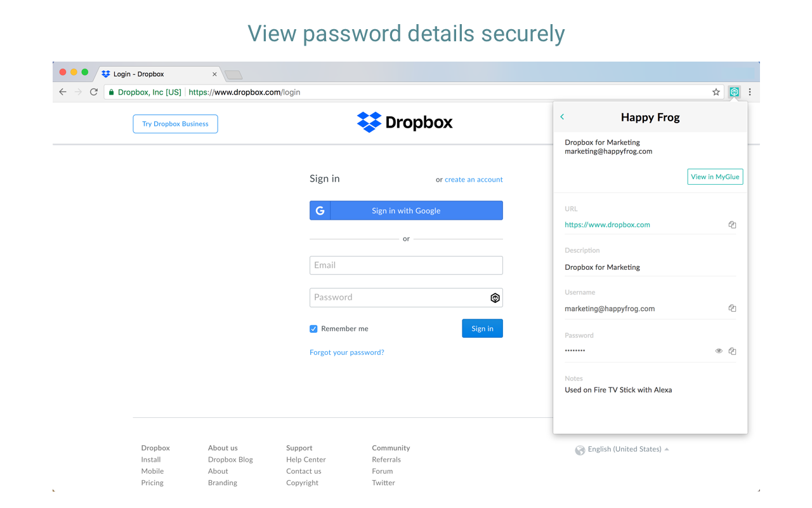Screen dimensions: 812x508
Task: Toggle Remember me off before signing in
Action: [313, 328]
